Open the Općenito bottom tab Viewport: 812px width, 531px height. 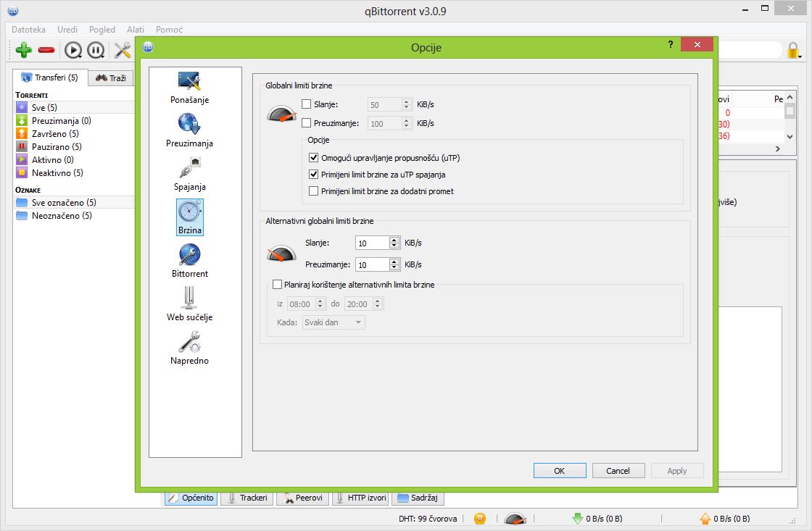(x=191, y=498)
